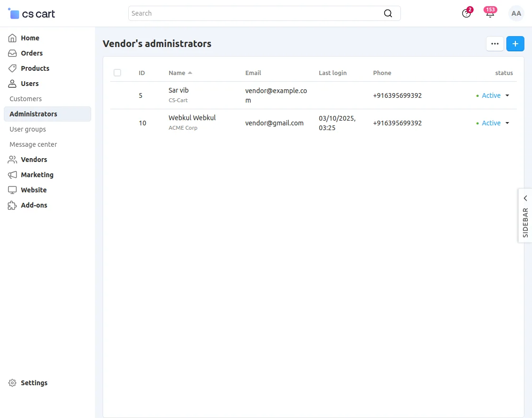
Task: Click the CS-Cart logo
Action: [x=32, y=14]
